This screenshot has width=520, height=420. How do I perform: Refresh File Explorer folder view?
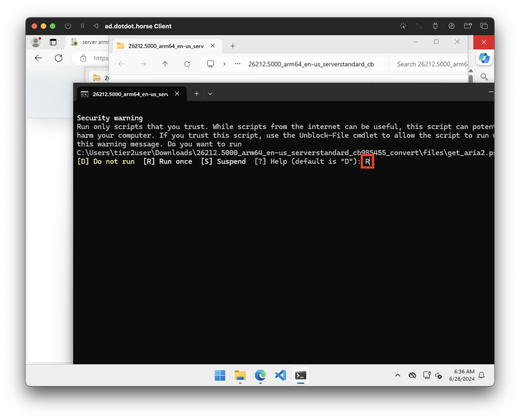pos(187,64)
